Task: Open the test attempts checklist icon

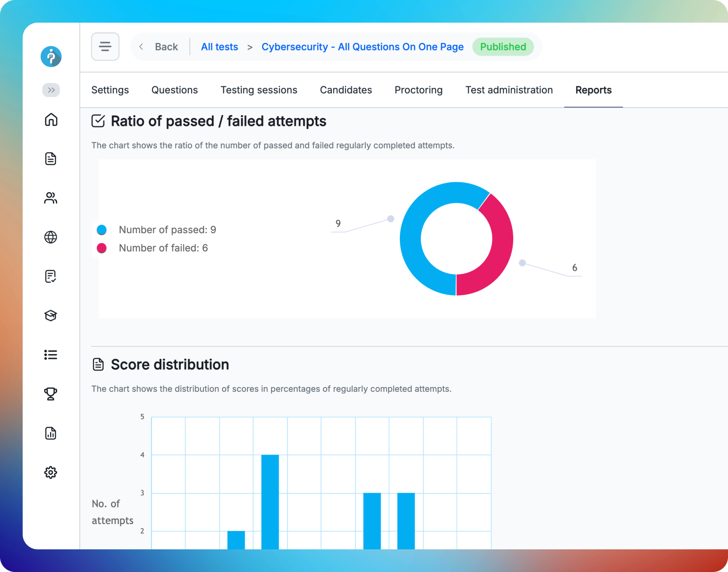Action: 51,277
